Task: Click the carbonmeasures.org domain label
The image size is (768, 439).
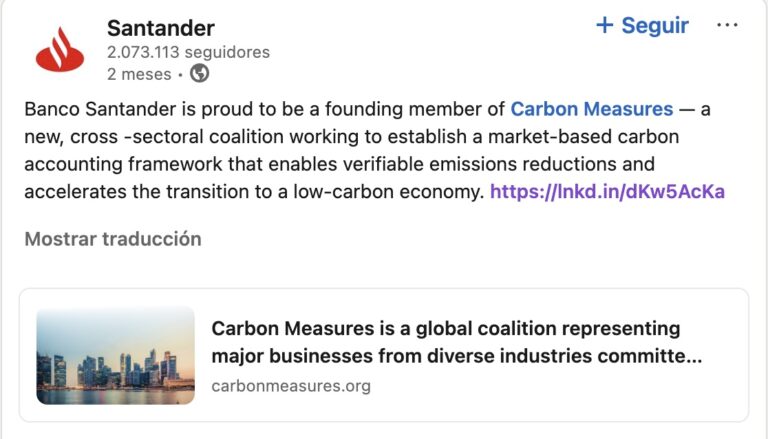Action: [291, 385]
